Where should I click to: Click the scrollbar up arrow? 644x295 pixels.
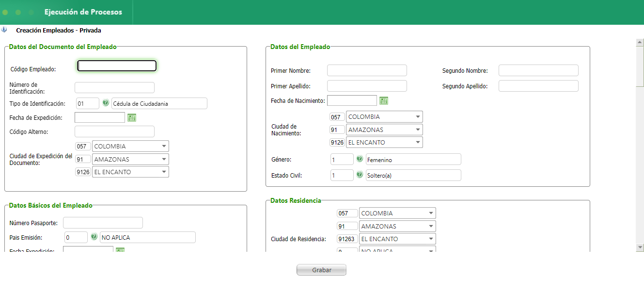pyautogui.click(x=640, y=42)
